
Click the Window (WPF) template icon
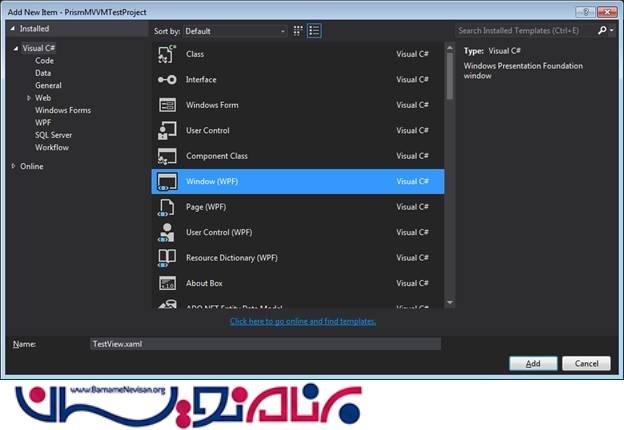(x=167, y=181)
